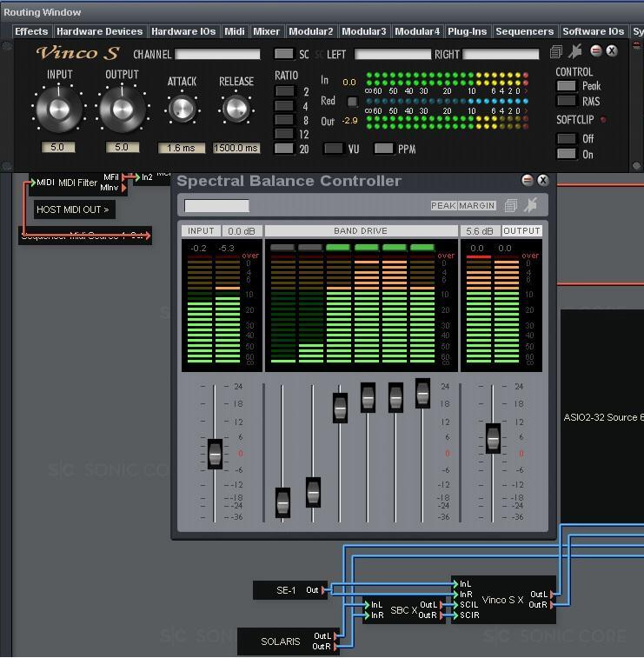Open the Spectral Balance Controller preset field

216,206
